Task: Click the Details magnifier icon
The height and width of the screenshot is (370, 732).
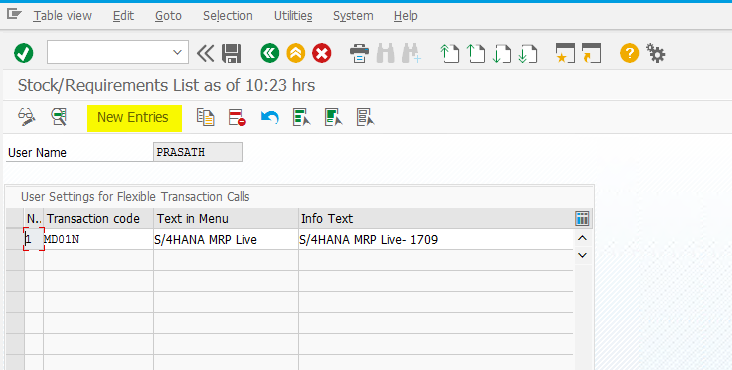Action: [59, 117]
